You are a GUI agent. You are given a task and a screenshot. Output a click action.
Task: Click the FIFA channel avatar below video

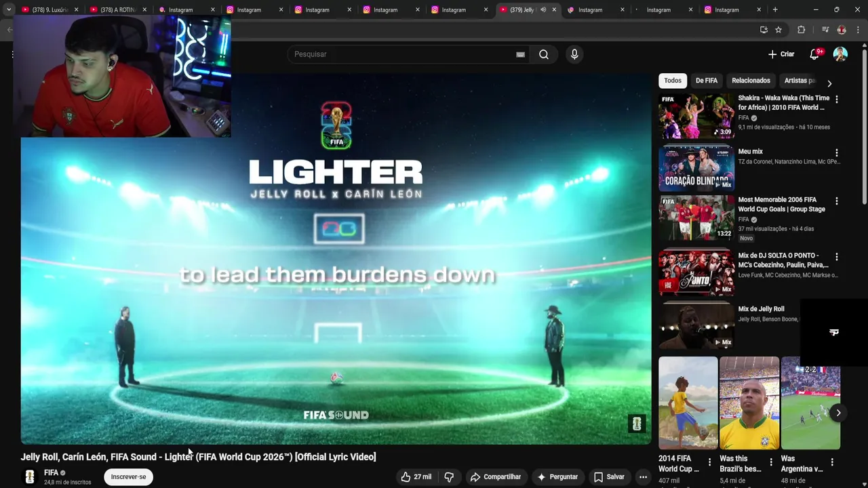point(30,477)
